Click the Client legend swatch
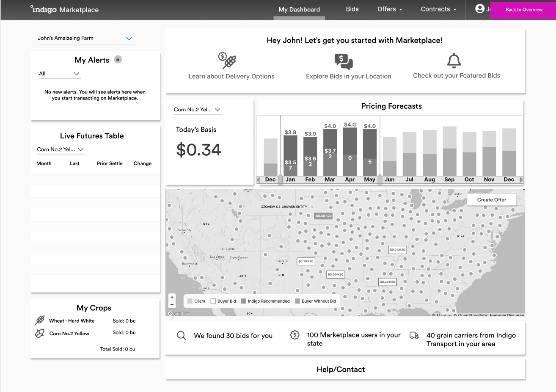This screenshot has width=556, height=392. click(x=190, y=301)
